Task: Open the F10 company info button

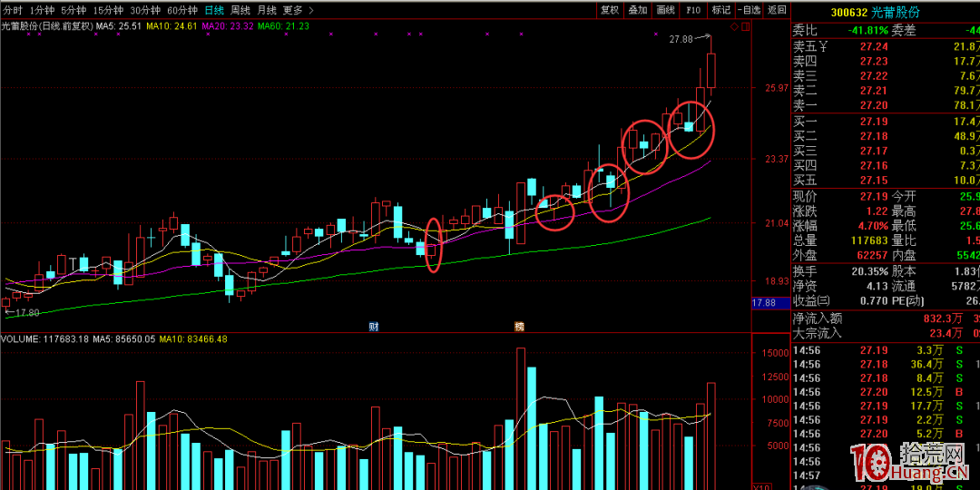Action: point(693,9)
